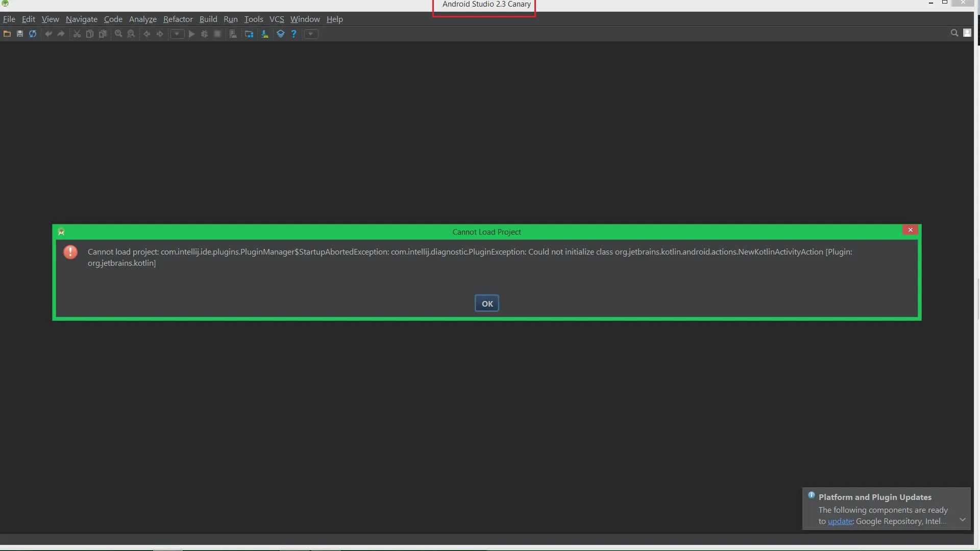
Task: Open the SDK Manager icon
Action: tap(265, 34)
